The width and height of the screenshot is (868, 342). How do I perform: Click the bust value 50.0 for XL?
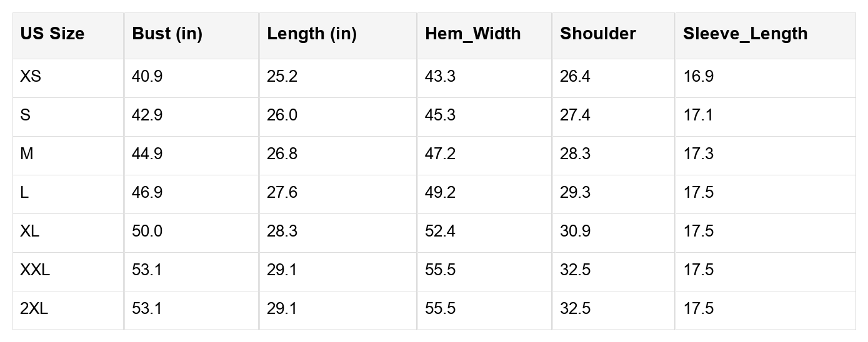pos(147,232)
